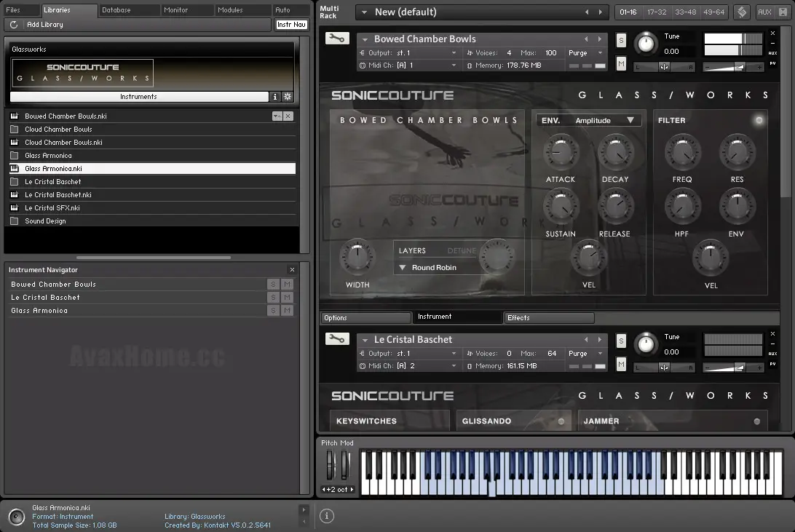The image size is (795, 532).
Task: Click the sample preview speaker icon
Action: click(16, 516)
